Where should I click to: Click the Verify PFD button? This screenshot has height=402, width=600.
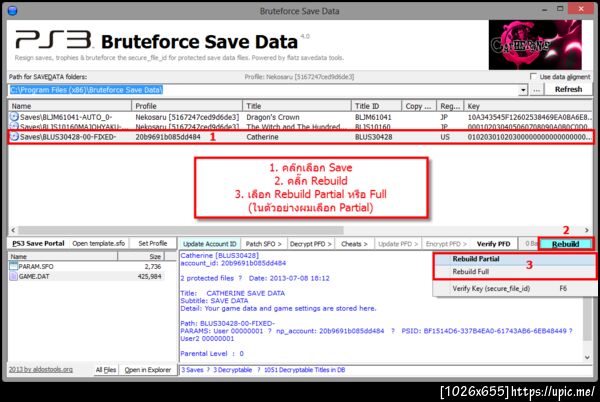click(x=493, y=244)
